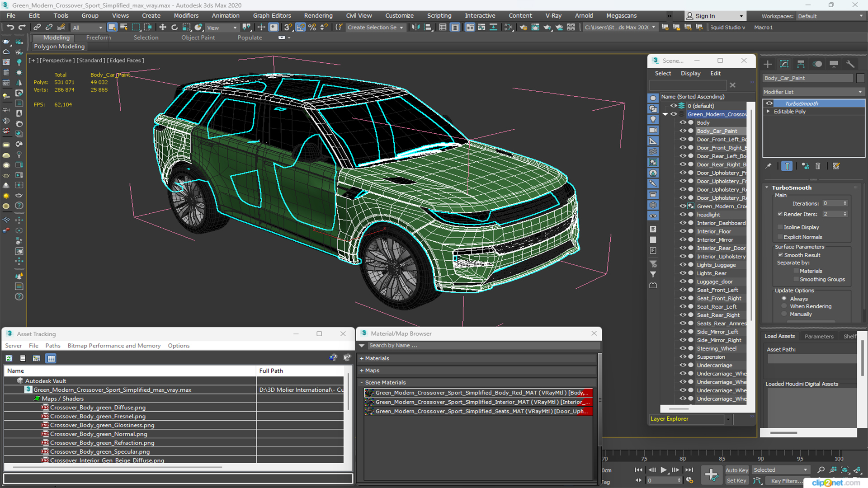The width and height of the screenshot is (868, 488).
Task: Hide the headlight object via eye icon
Action: (x=683, y=215)
